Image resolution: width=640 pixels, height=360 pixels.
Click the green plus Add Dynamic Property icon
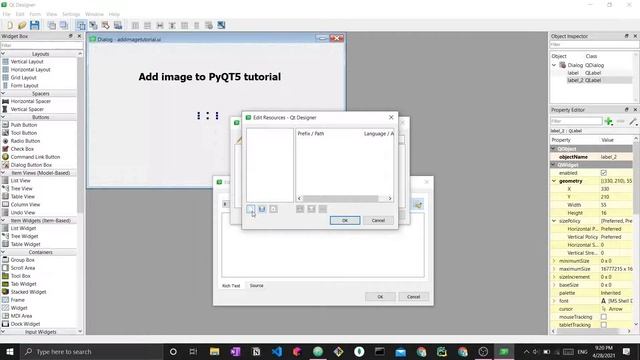click(609, 121)
